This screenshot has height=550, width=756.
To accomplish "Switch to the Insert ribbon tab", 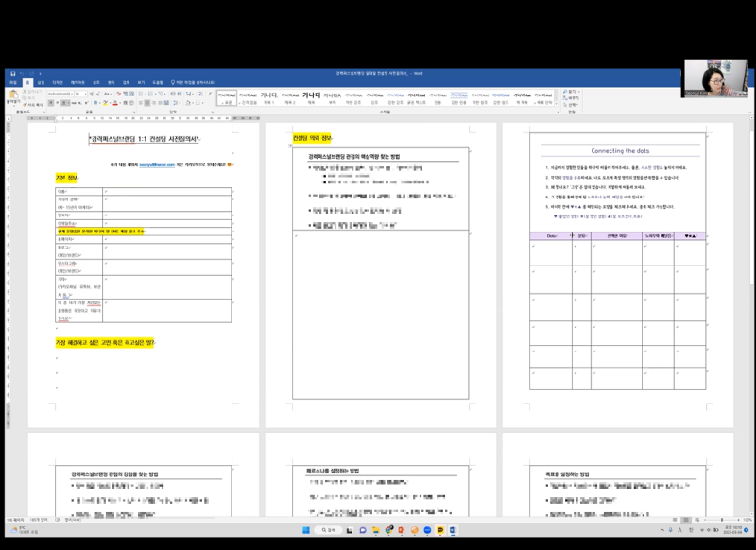I will [x=41, y=82].
